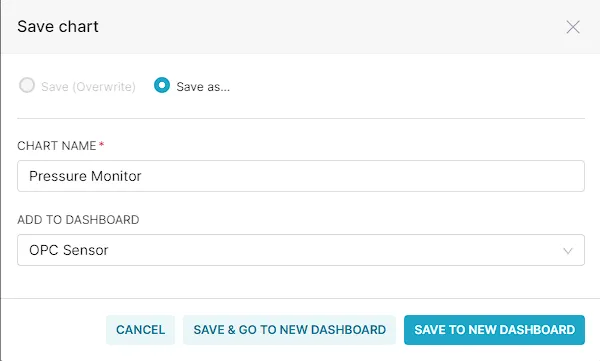Click the "Pressure Monitor" text in name field

coord(85,176)
